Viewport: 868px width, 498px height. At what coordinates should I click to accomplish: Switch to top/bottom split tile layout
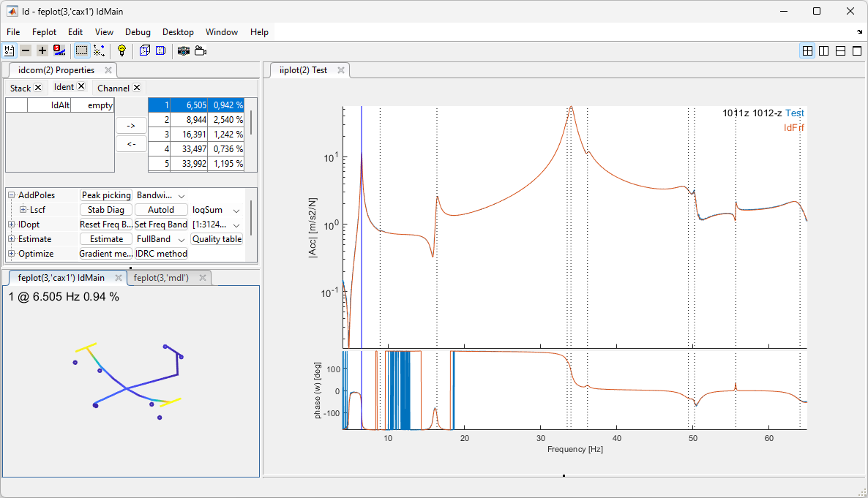(840, 50)
